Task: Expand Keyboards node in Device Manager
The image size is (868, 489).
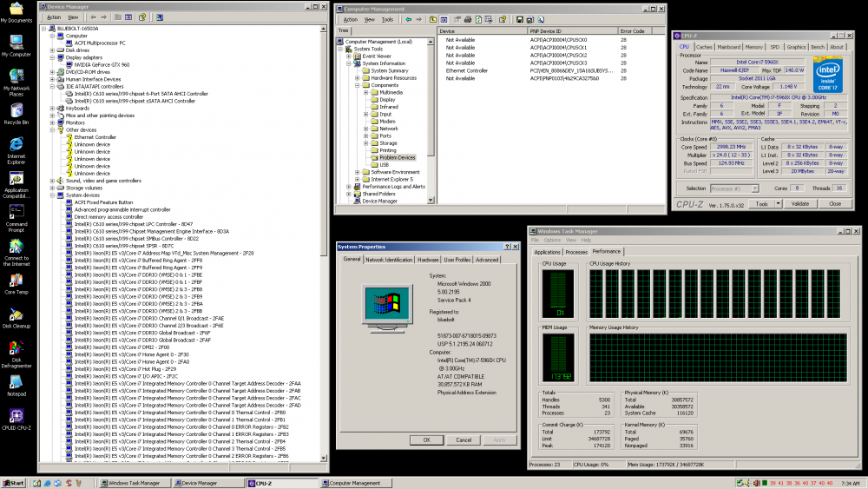Action: click(53, 109)
